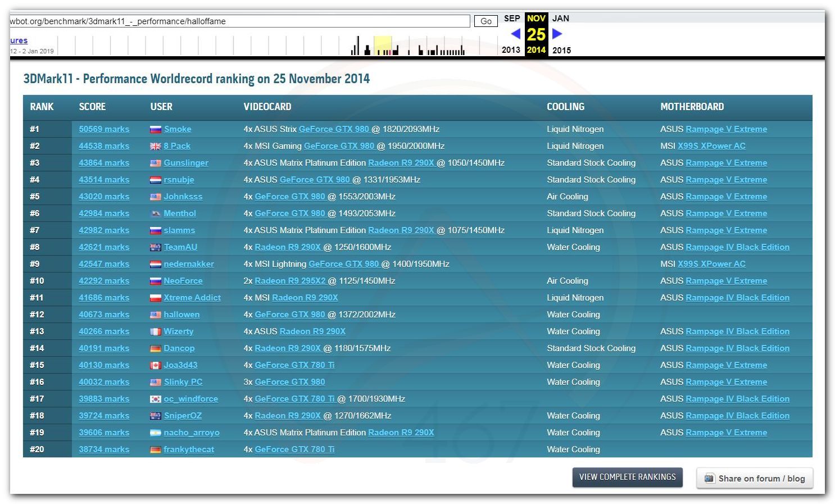The height and width of the screenshot is (504, 835).
Task: Click the Russian flag beside slamms
Action: coord(156,230)
